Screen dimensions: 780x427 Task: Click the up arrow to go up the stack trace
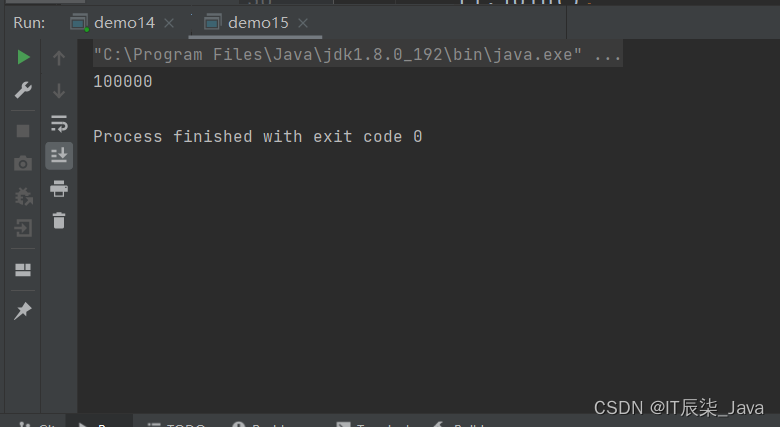click(59, 58)
